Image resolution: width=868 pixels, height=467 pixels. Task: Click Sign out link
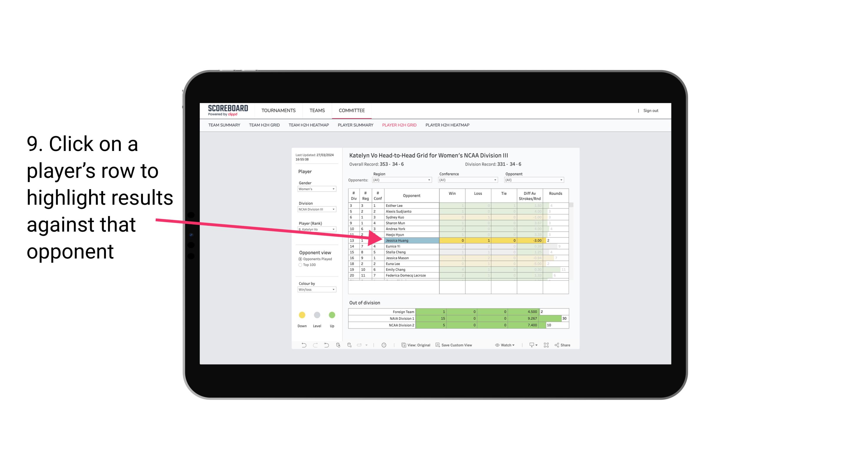[x=651, y=109]
